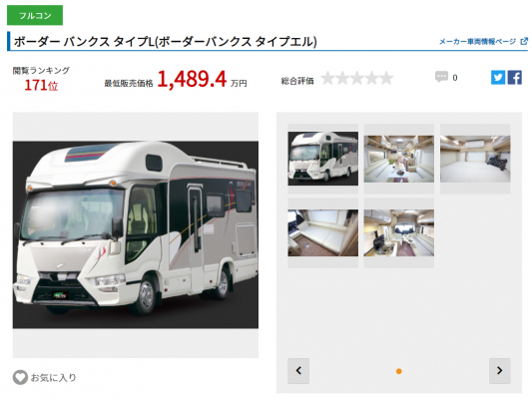
Task: Select the interior view toward cab thumbnail
Action: tap(399, 232)
